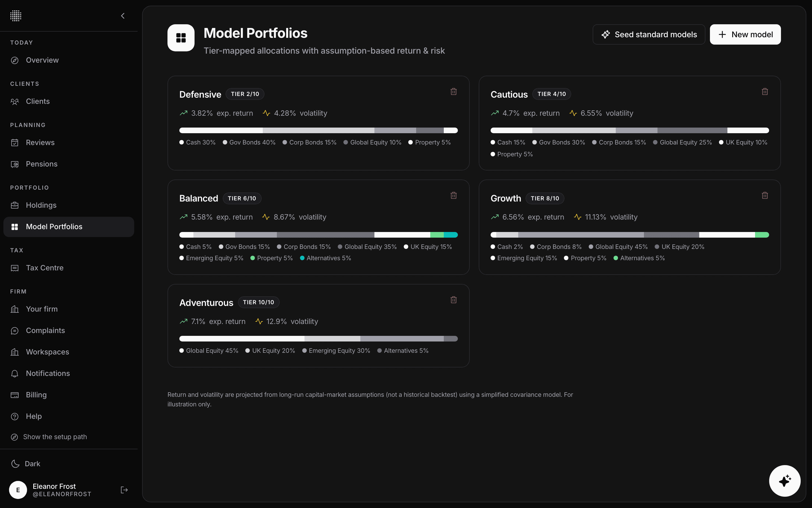812x508 pixels.
Task: Click the TIER 2/10 badge
Action: coord(245,94)
